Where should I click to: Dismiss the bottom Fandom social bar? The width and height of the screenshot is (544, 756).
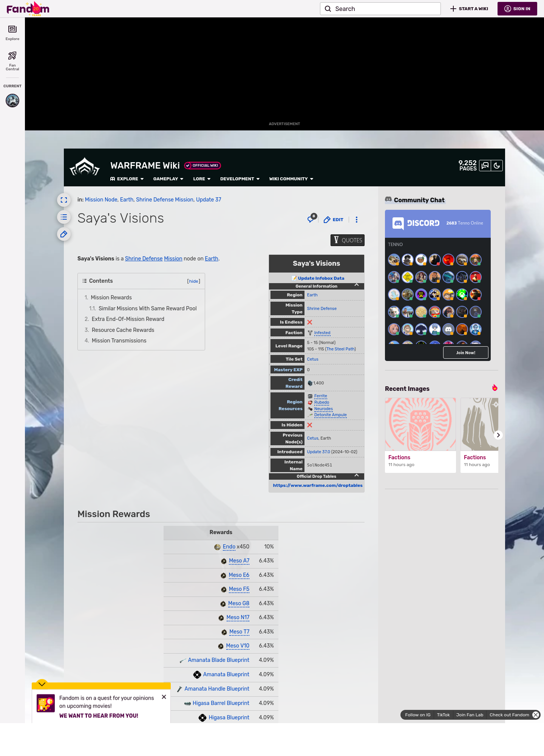click(x=536, y=715)
